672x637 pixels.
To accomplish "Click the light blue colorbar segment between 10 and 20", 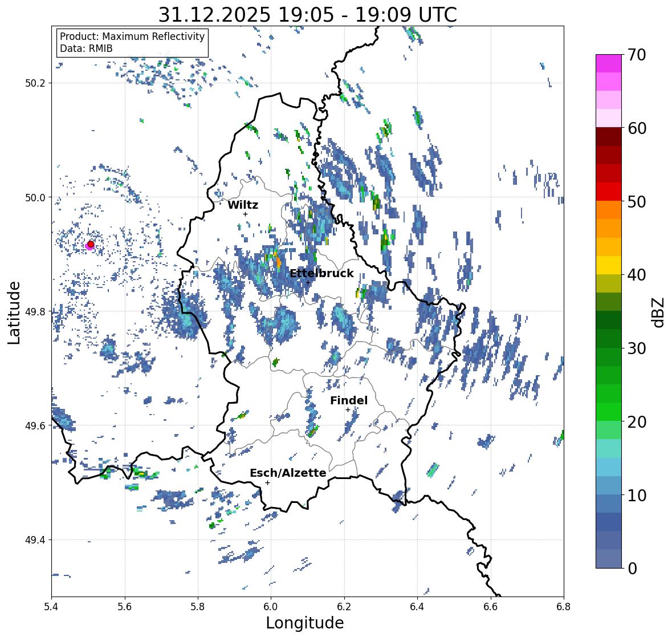I will tap(609, 467).
